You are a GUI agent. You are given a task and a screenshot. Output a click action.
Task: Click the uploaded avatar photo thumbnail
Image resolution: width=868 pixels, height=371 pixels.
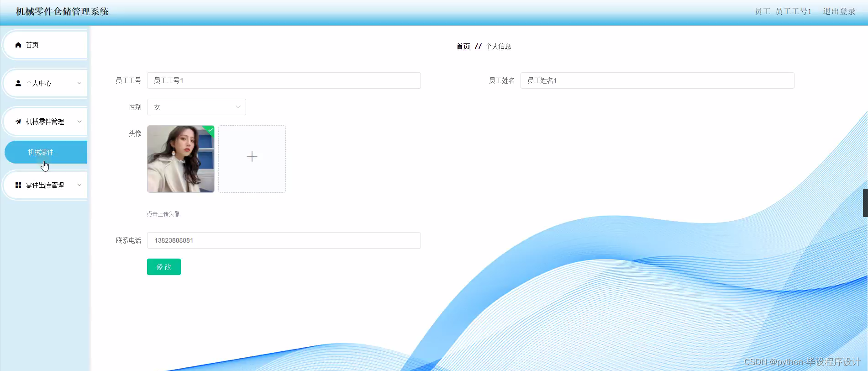click(x=181, y=159)
